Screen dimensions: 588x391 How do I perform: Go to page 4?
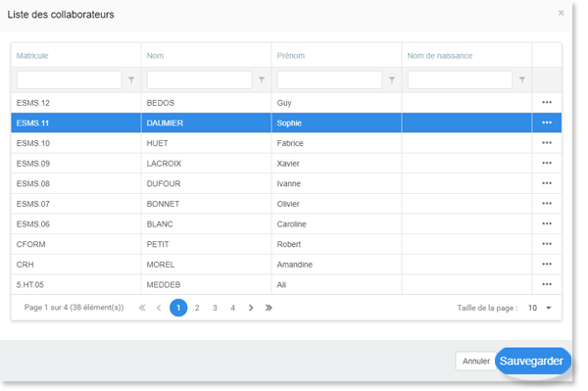[233, 308]
